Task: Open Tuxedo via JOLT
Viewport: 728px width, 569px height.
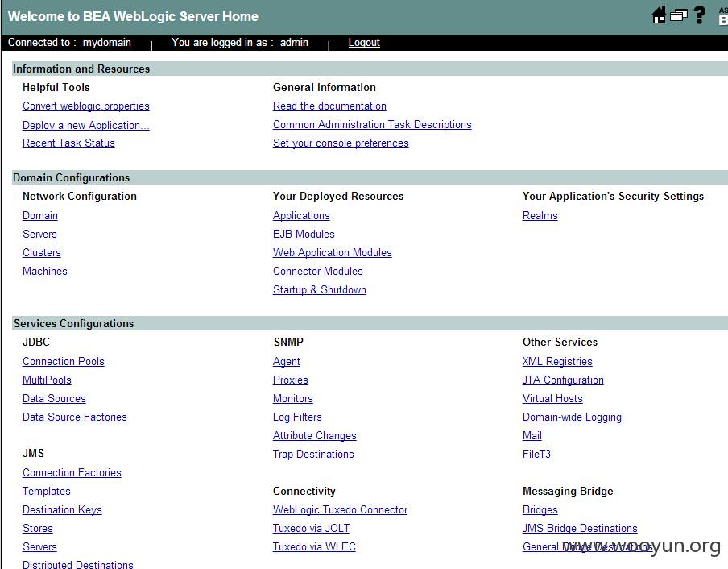Action: click(311, 529)
